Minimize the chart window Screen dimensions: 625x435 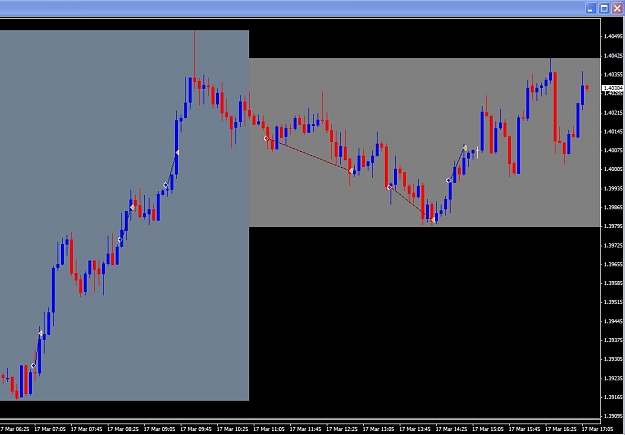(591, 8)
